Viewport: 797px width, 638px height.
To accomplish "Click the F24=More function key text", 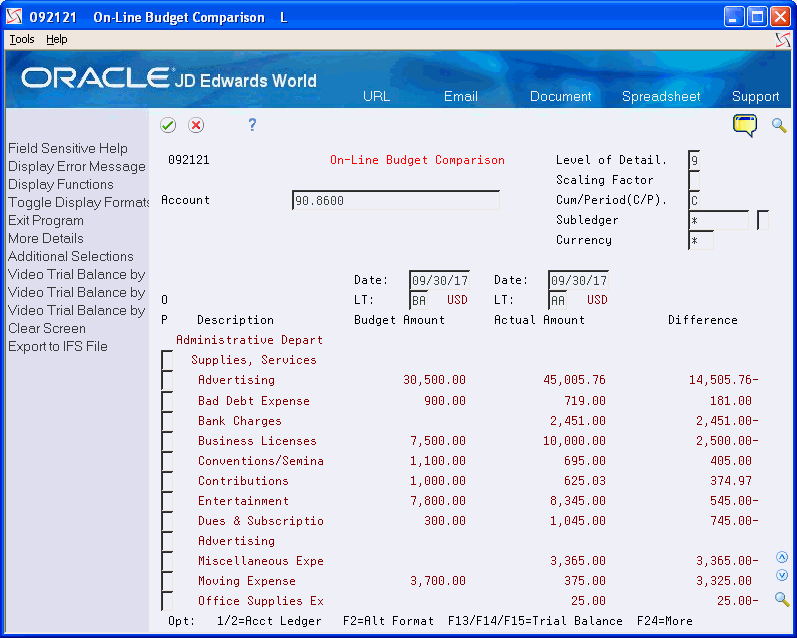I will coord(664,621).
